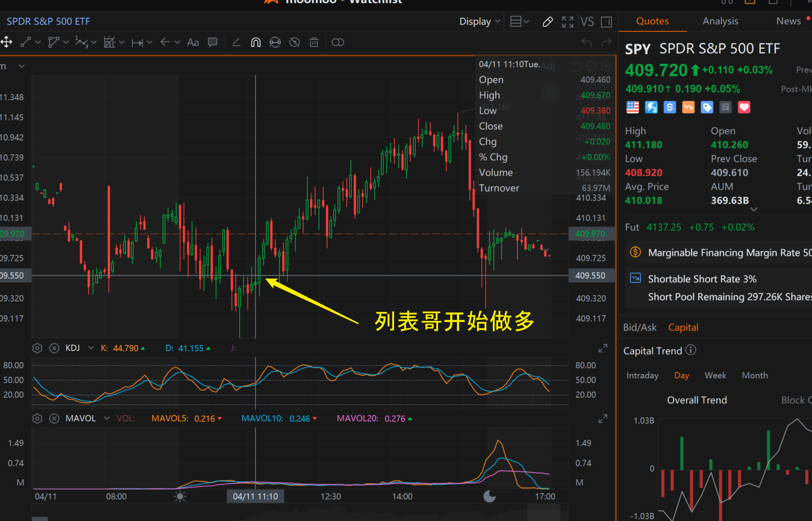Expand more quote details chevron

754,209
